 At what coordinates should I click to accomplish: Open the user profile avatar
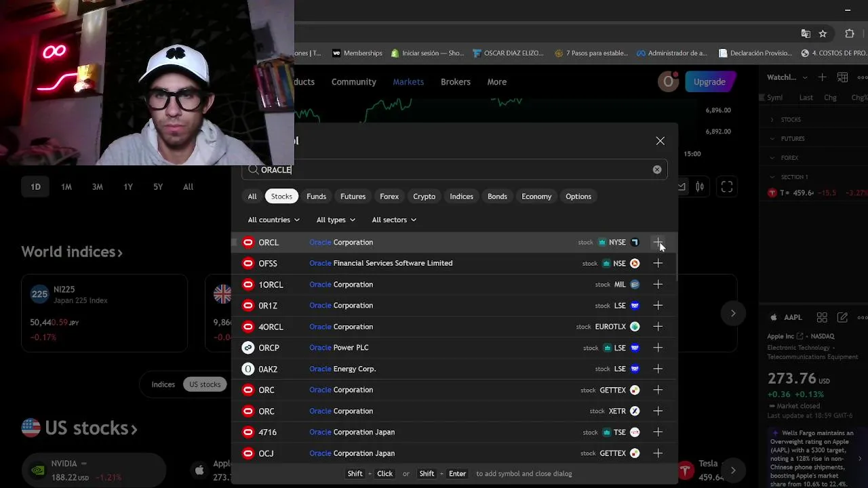click(668, 82)
